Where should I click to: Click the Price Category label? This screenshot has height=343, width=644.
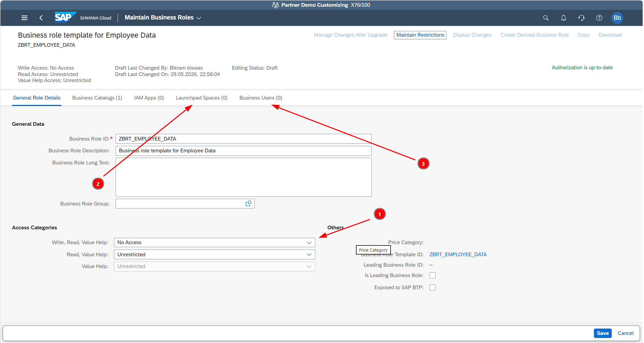406,242
